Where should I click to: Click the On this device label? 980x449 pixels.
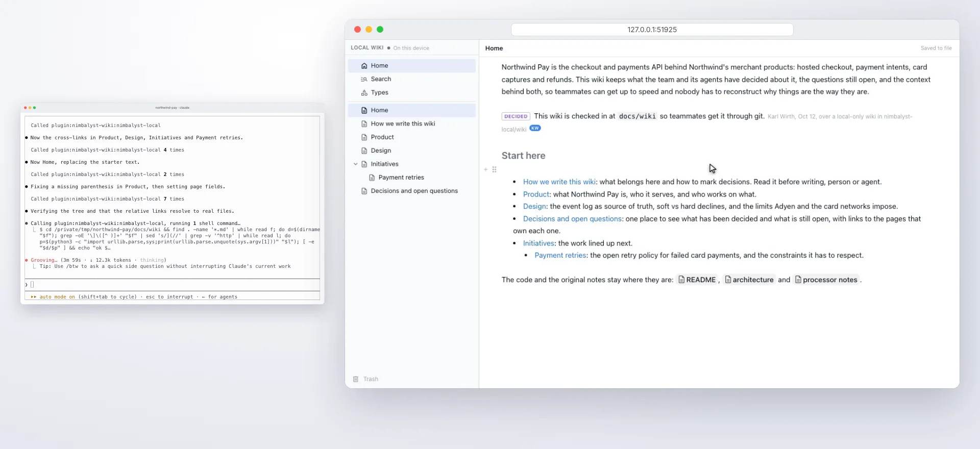click(x=411, y=48)
